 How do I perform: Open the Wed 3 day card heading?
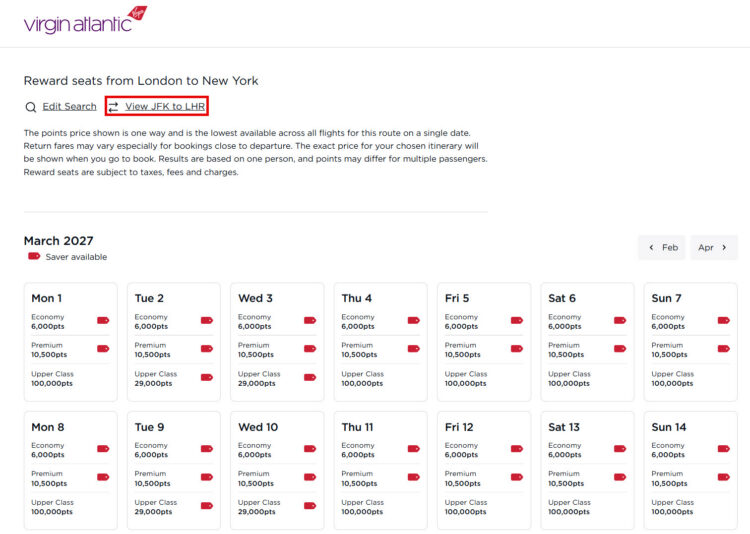(255, 298)
